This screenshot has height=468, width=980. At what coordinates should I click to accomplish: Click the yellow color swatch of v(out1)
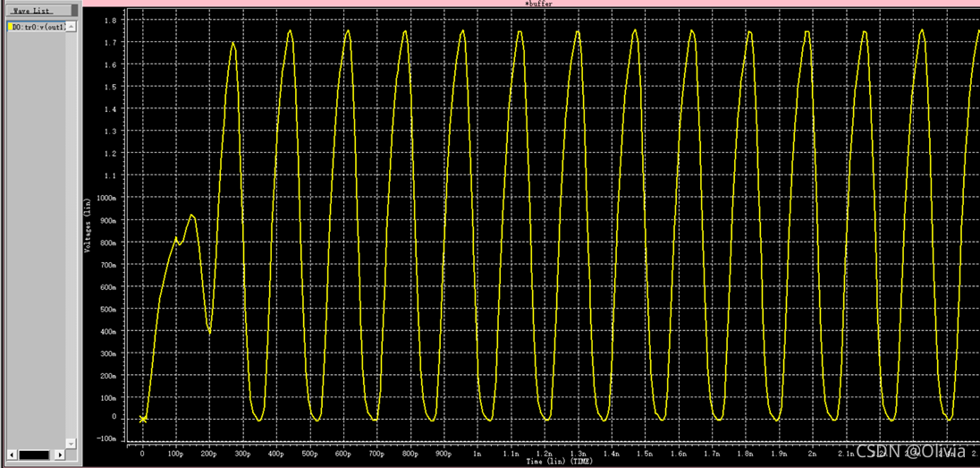click(x=9, y=26)
